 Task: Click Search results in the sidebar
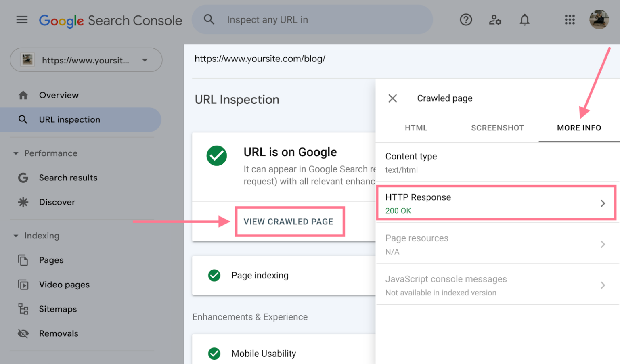[x=68, y=178]
